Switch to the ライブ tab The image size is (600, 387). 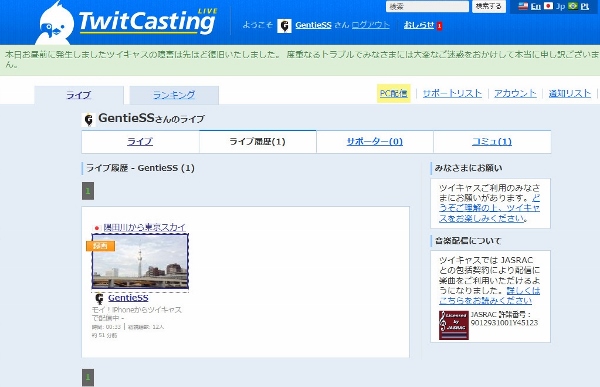79,95
